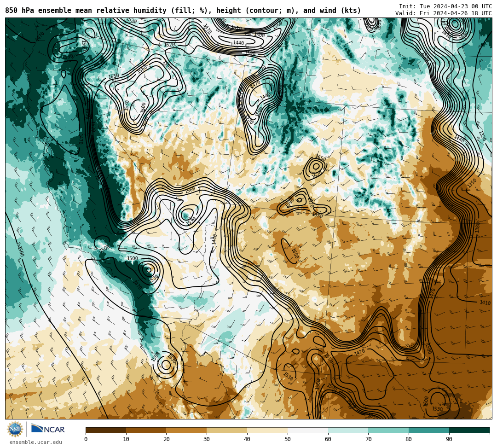Click the colorbar tick label 40

(x=247, y=439)
